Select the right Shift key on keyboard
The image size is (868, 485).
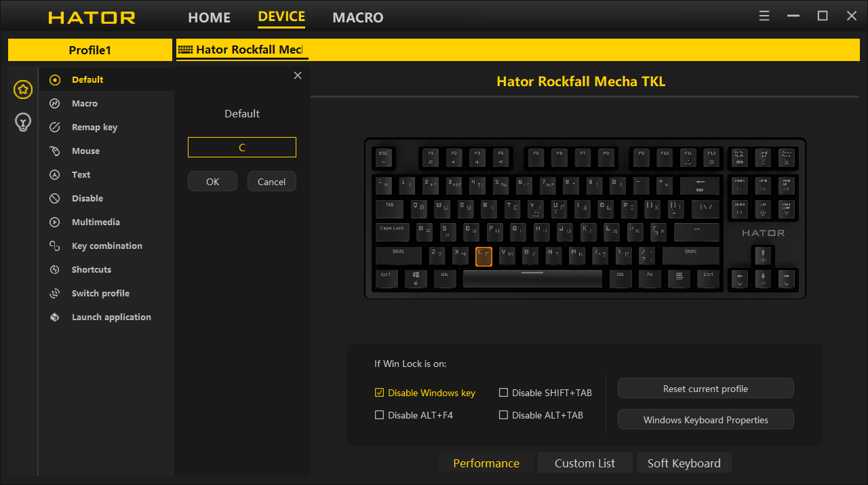690,256
